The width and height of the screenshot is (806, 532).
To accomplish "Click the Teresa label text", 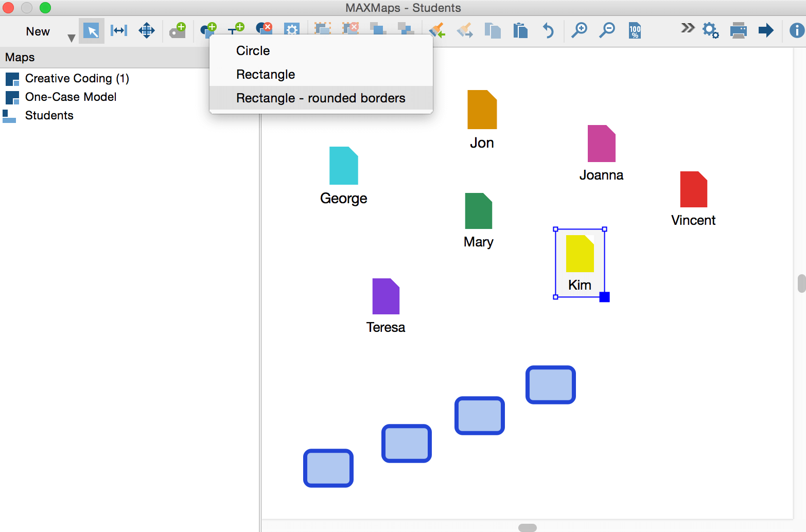I will pyautogui.click(x=386, y=327).
